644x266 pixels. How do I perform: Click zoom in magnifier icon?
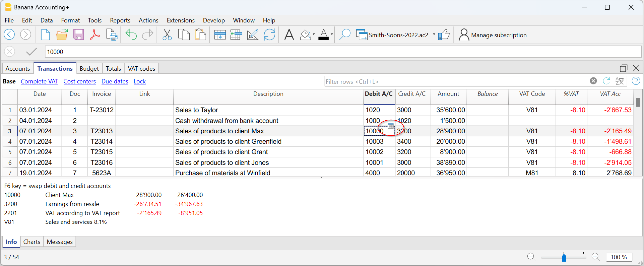596,257
